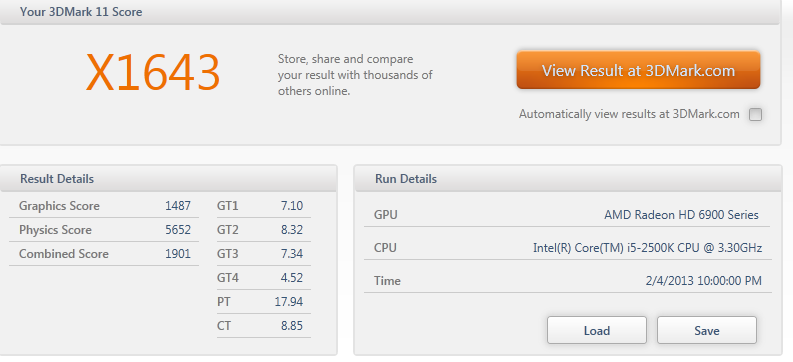Click the PT result 17.94
793x362 pixels.
289,302
